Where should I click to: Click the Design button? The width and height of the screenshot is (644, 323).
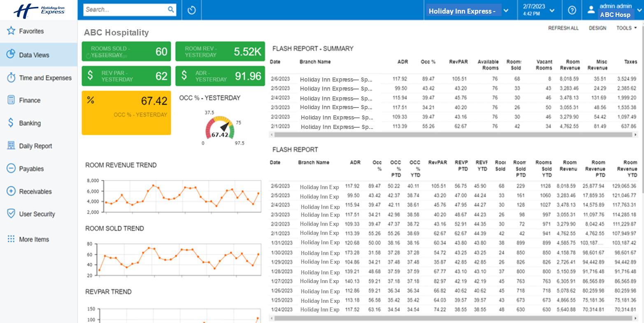tap(597, 28)
